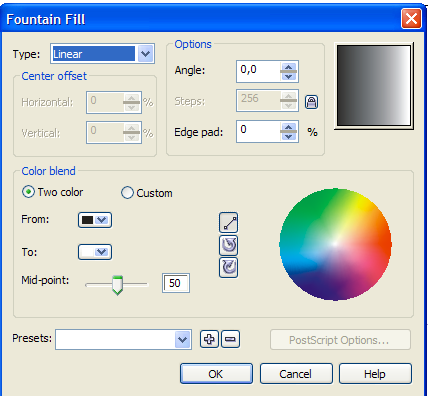Open the To color dropdown

click(95, 252)
